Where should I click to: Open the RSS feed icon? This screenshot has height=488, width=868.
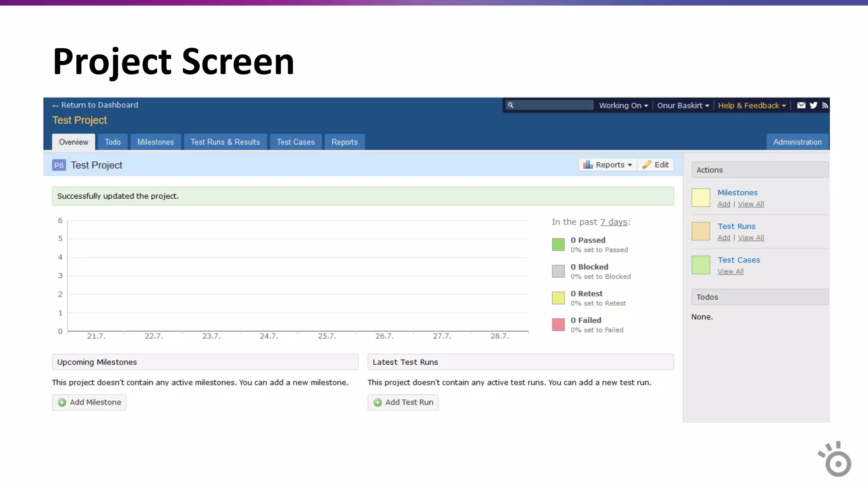pos(825,105)
